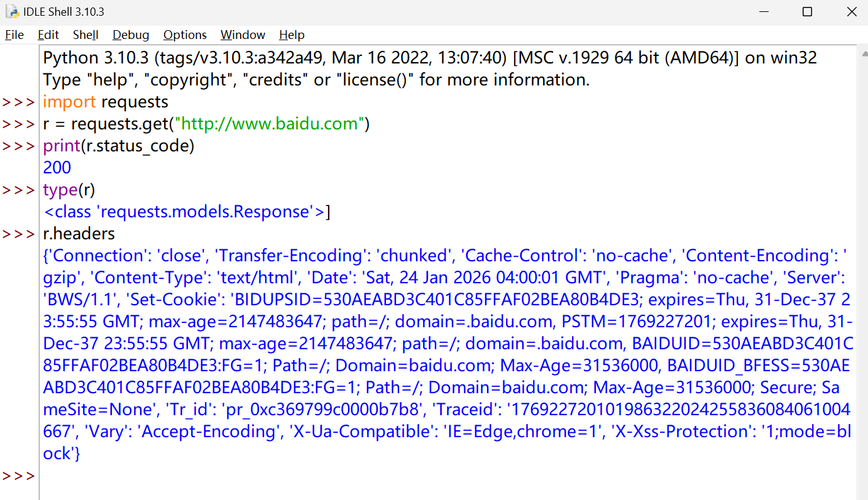
Task: Close the IDLE Shell window
Action: click(x=851, y=12)
